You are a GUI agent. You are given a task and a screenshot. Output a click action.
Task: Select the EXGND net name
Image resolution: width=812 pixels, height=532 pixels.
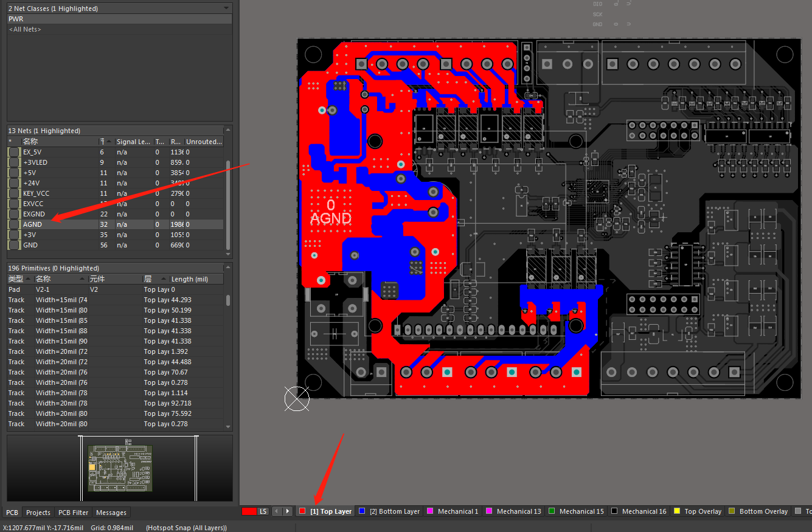click(34, 214)
